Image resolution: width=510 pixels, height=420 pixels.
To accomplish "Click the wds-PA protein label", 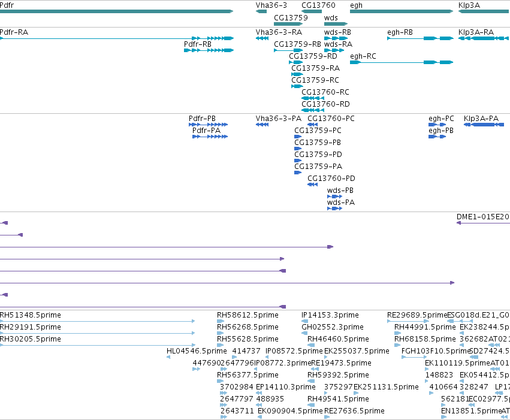I will 341,203.
